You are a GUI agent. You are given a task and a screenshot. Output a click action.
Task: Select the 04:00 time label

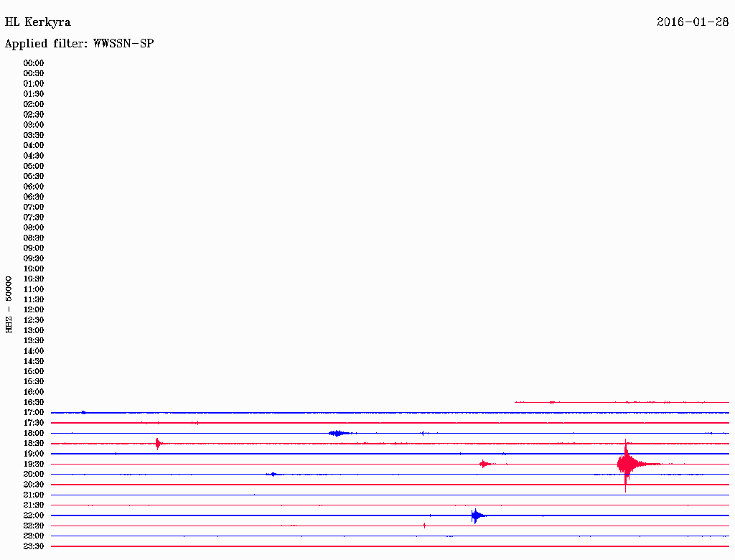pos(34,146)
